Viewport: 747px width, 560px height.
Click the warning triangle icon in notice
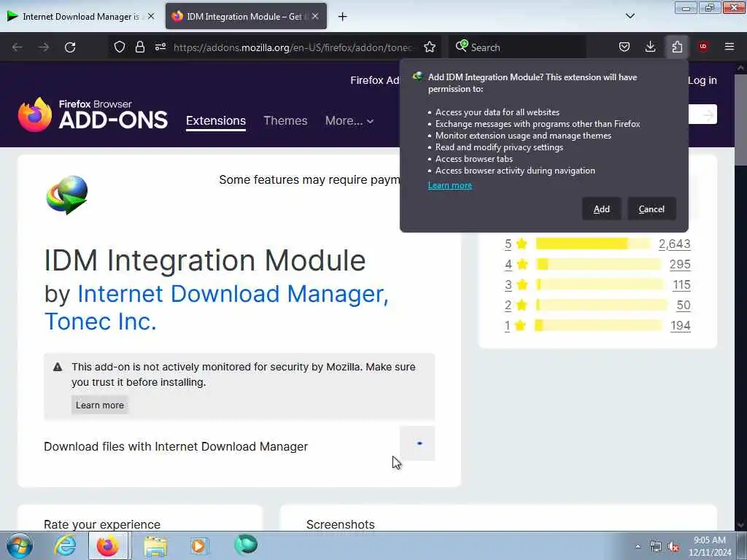click(58, 367)
